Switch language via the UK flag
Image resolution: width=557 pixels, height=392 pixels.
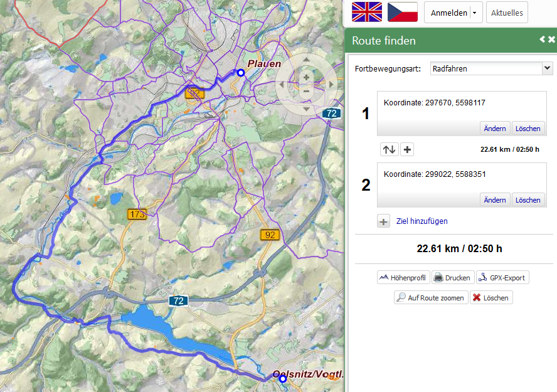(366, 12)
